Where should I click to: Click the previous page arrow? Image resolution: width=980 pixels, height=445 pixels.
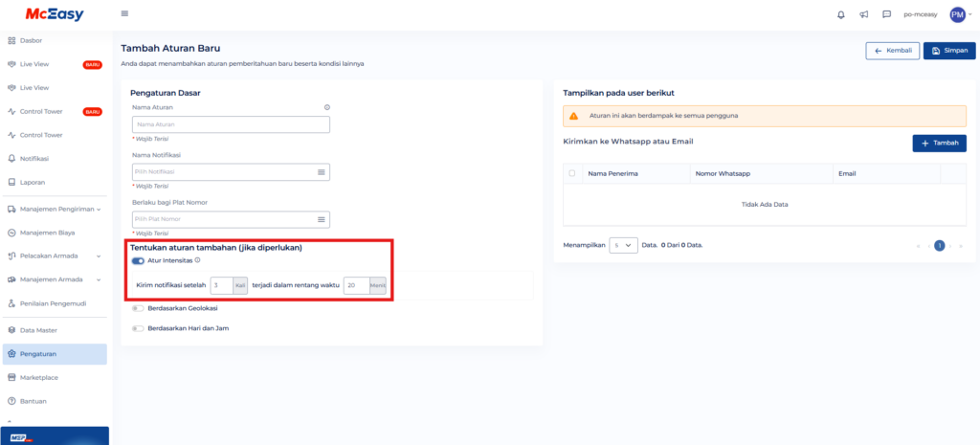click(928, 246)
